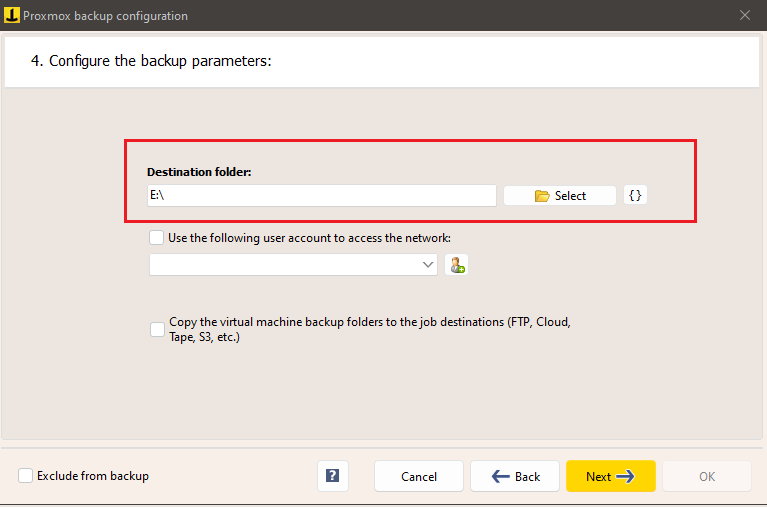Expand the network user account dropdown arrow

click(429, 265)
